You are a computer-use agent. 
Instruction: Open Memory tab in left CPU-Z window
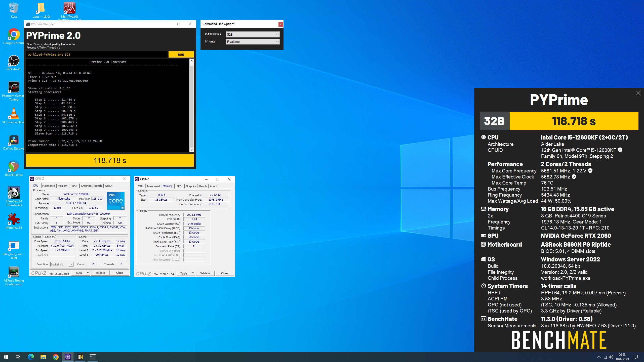coord(63,186)
